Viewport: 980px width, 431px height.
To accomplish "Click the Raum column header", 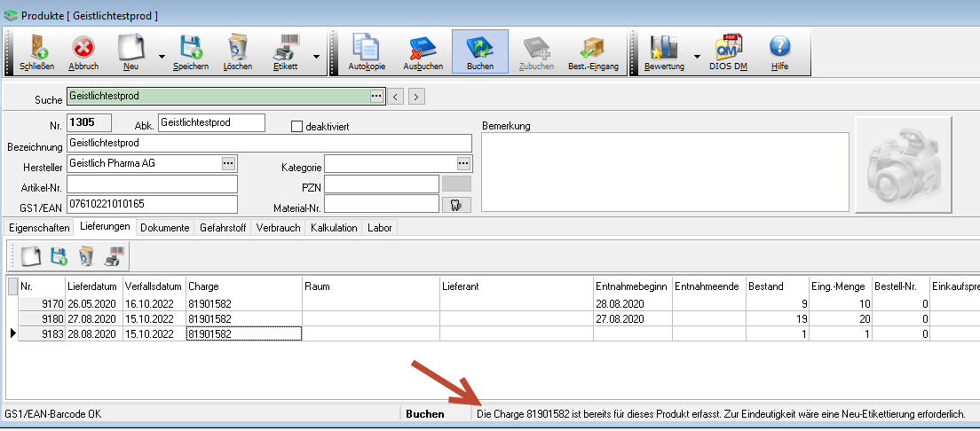I will [x=371, y=286].
